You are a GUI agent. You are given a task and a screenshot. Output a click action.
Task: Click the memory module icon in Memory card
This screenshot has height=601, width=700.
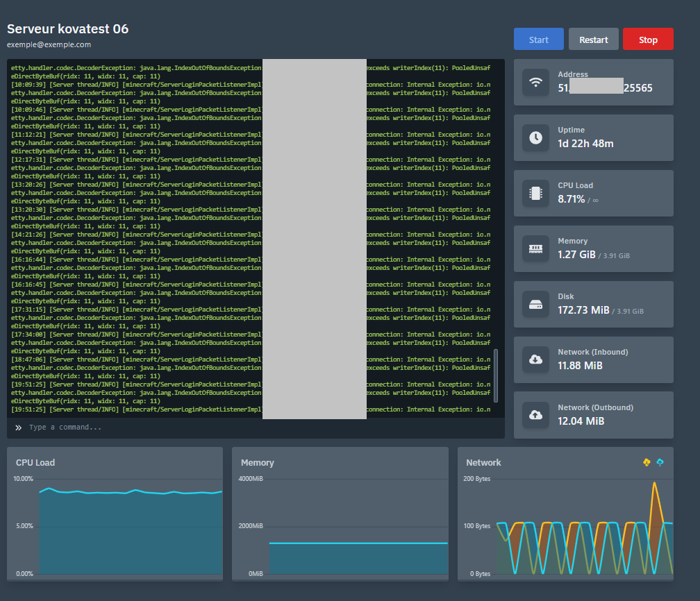[x=535, y=248]
